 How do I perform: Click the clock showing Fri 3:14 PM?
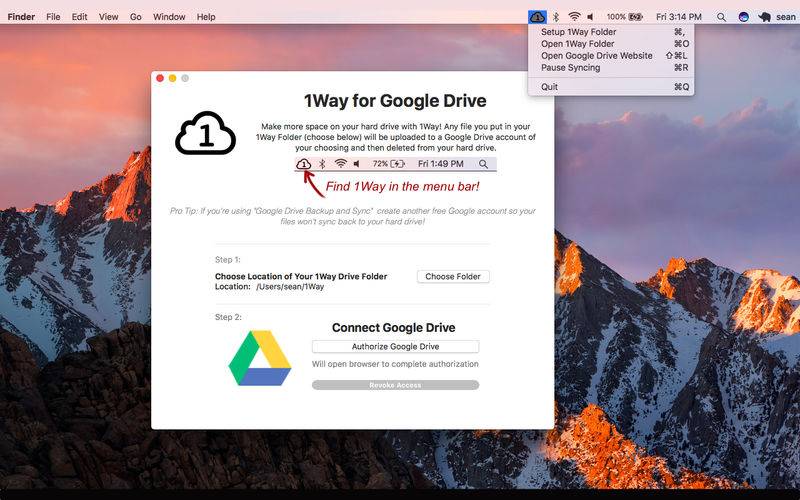coord(679,17)
